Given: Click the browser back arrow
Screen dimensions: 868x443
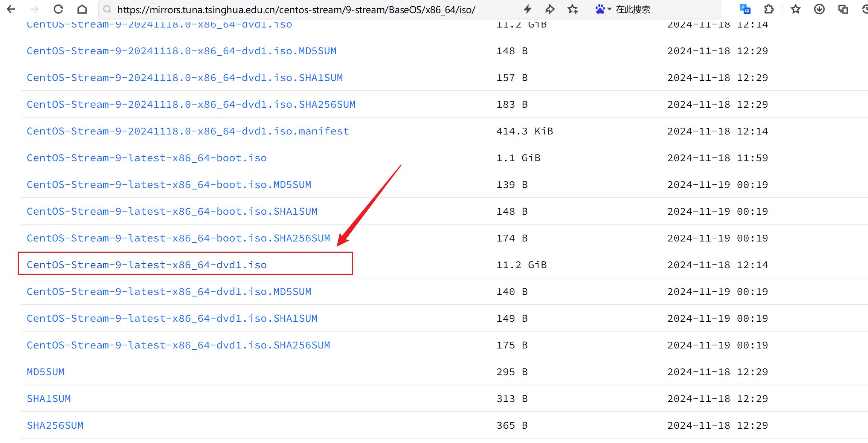Looking at the screenshot, I should coord(11,9).
